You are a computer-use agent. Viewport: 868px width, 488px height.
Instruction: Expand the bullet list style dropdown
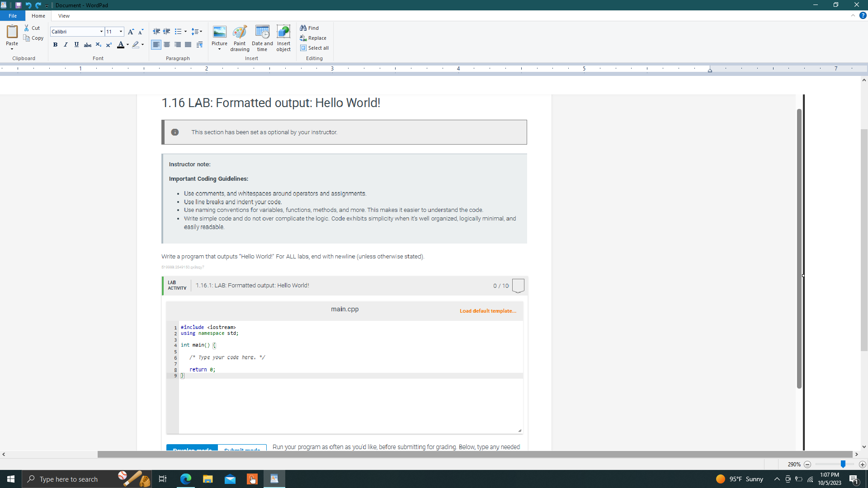(185, 32)
